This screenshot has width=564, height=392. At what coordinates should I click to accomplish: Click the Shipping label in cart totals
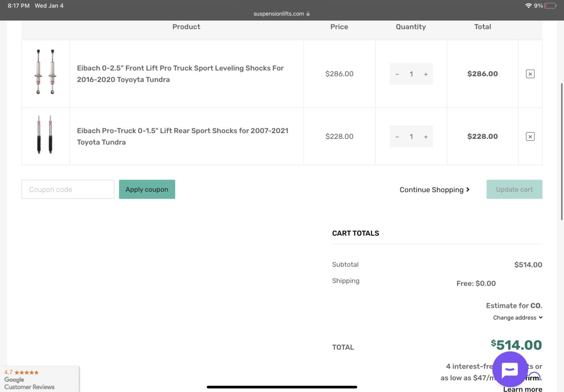[x=346, y=281]
